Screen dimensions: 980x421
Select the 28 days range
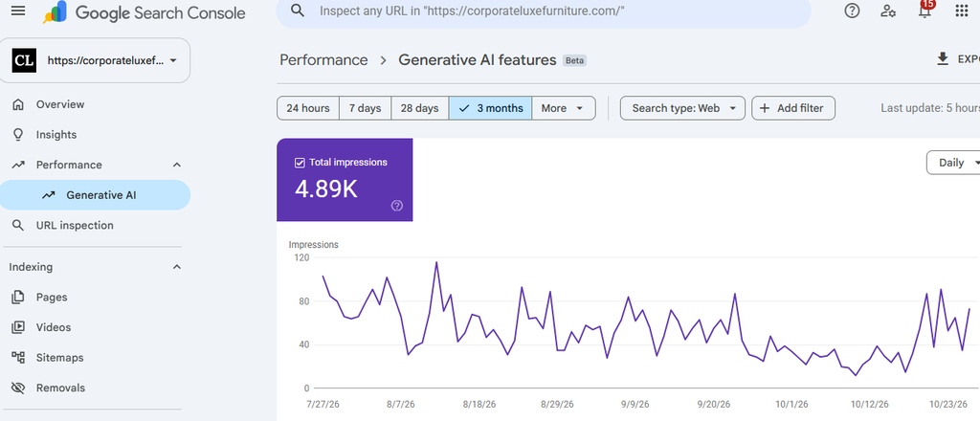(x=419, y=108)
